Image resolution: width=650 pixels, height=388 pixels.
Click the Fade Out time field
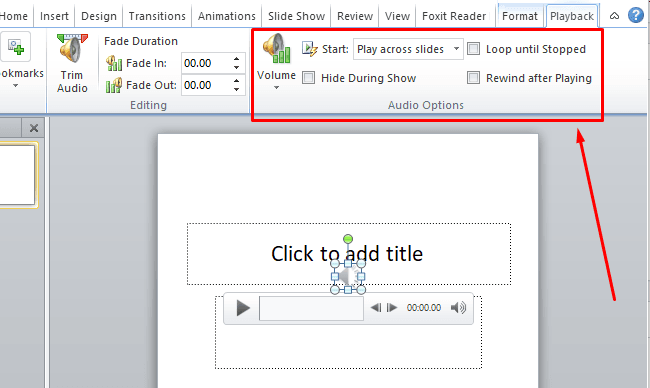tap(206, 85)
